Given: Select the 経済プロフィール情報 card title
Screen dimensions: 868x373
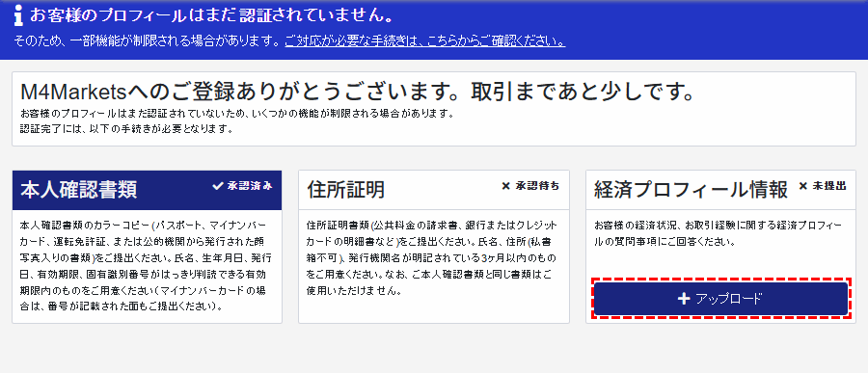Looking at the screenshot, I should [691, 190].
